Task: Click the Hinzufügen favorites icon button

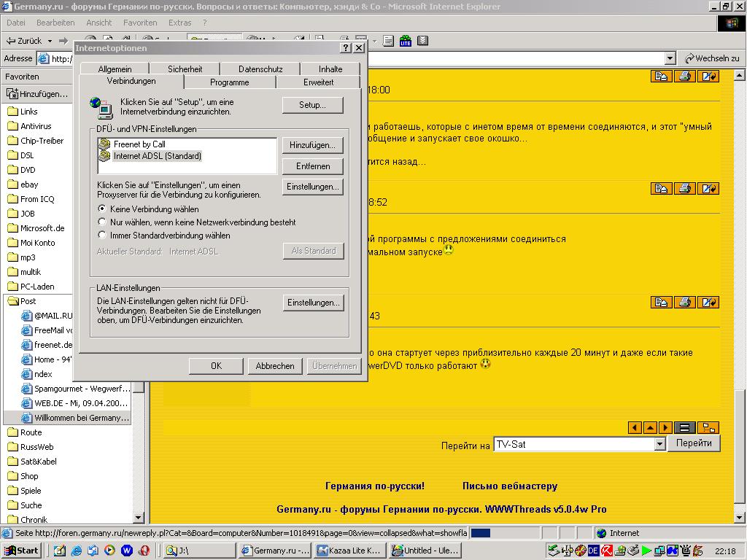Action: [37, 94]
